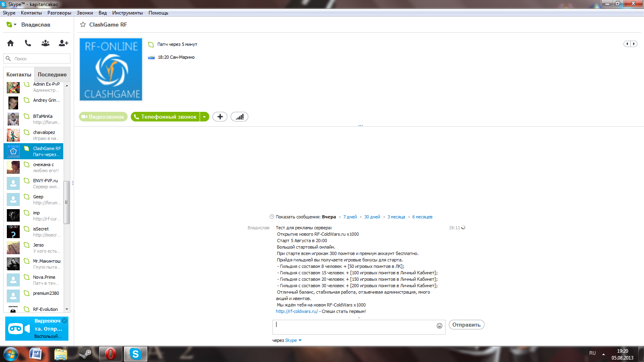Select contact RF-Evolution

(x=34, y=309)
